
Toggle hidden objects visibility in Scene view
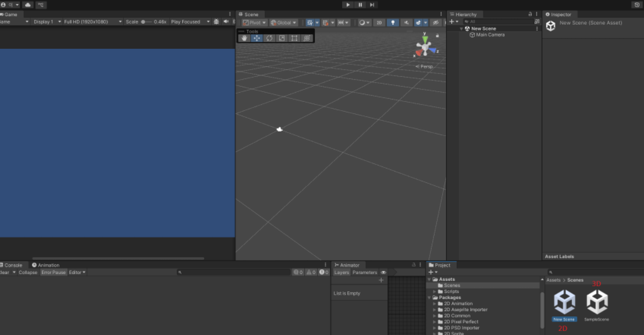(436, 23)
